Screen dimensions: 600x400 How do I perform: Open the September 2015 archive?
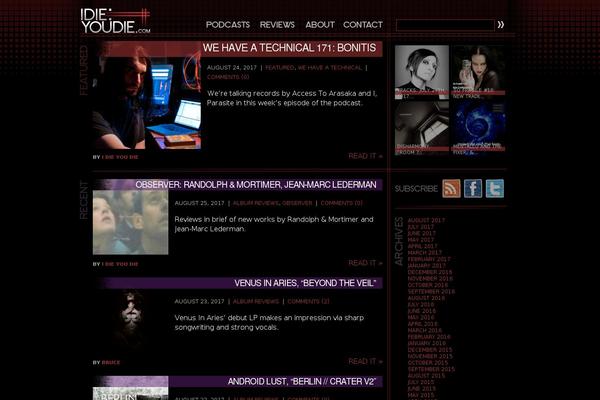click(x=432, y=369)
